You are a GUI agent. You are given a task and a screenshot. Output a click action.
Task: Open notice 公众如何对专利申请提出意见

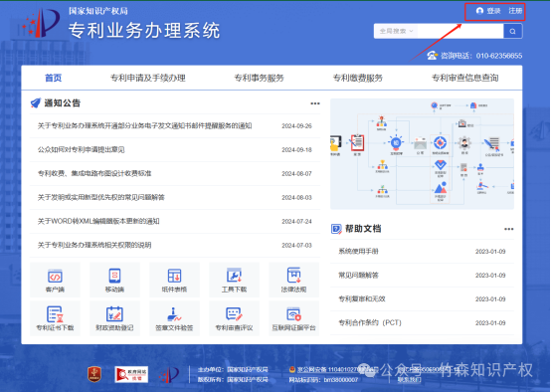pyautogui.click(x=82, y=150)
